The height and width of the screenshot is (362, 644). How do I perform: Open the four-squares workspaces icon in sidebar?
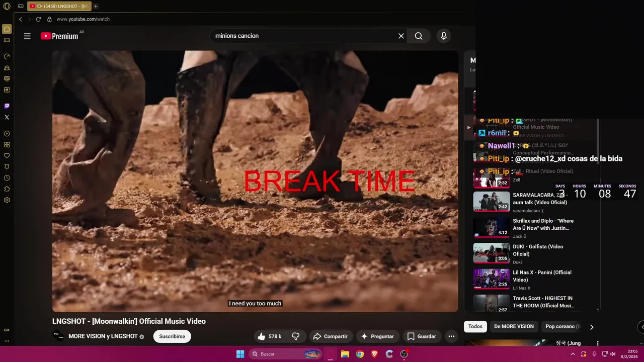pyautogui.click(x=7, y=145)
